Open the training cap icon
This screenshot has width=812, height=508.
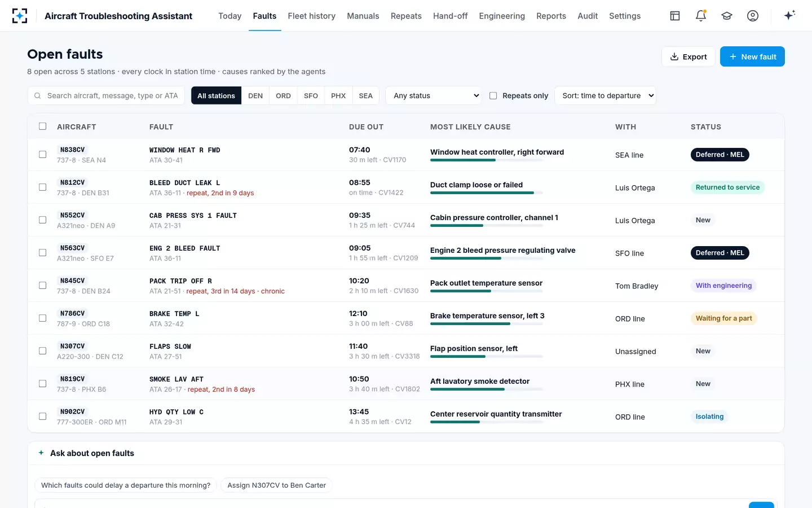[x=727, y=16]
